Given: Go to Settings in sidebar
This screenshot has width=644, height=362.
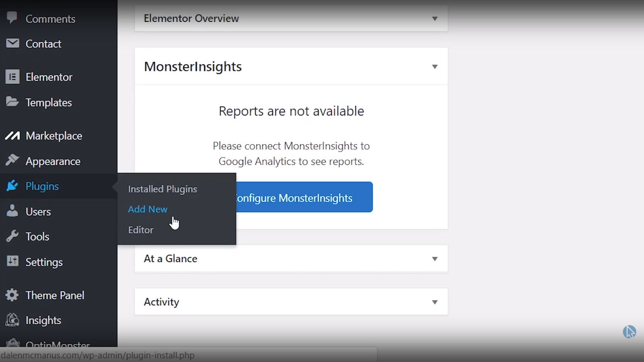Looking at the screenshot, I should tap(44, 262).
